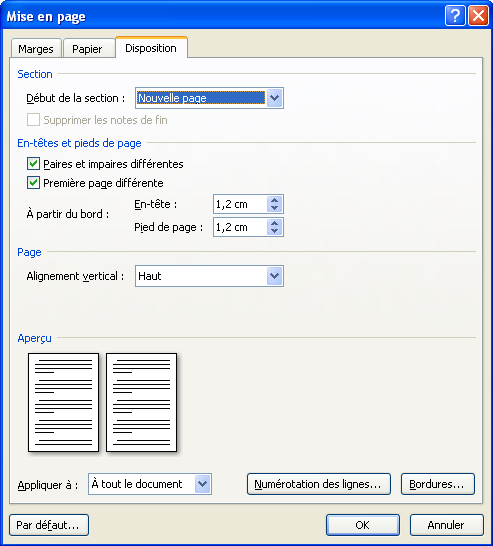Increase the En-tête distance with up arrow
Viewport: 493px width, 546px height.
[x=274, y=200]
